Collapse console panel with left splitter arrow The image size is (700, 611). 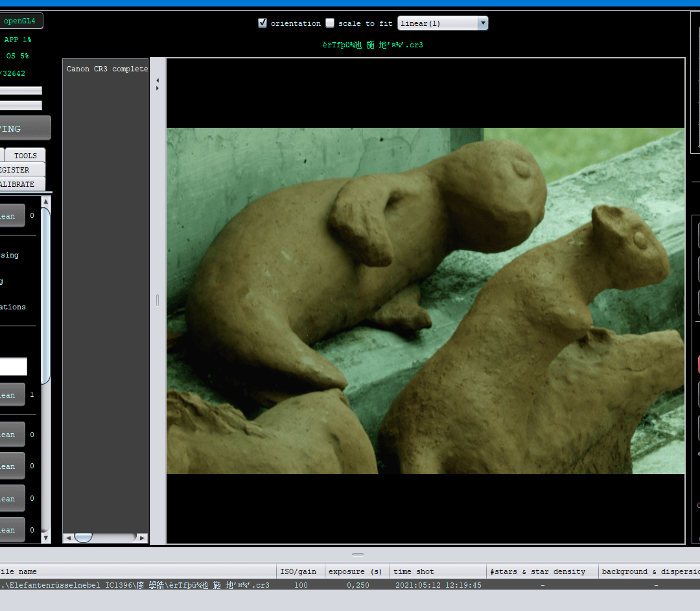(157, 81)
